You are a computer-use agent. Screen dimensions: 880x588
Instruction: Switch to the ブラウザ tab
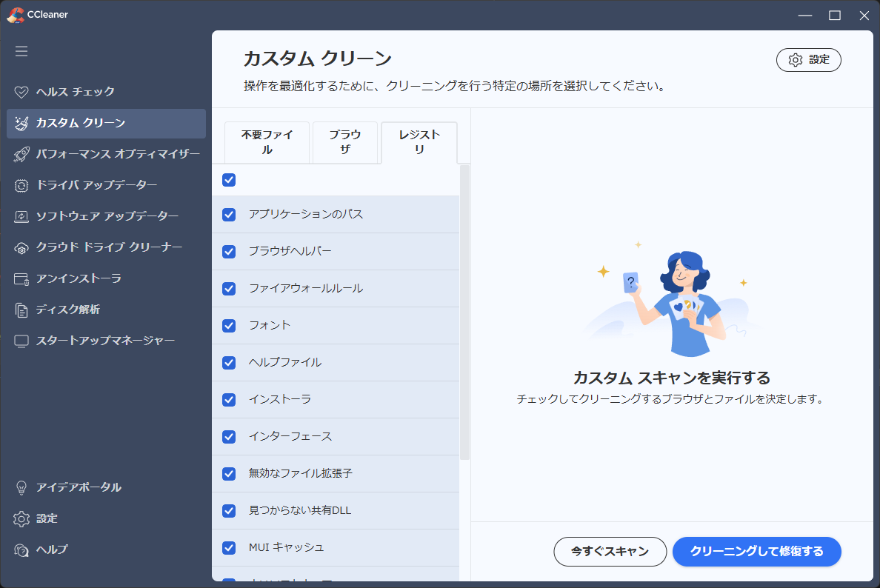345,142
